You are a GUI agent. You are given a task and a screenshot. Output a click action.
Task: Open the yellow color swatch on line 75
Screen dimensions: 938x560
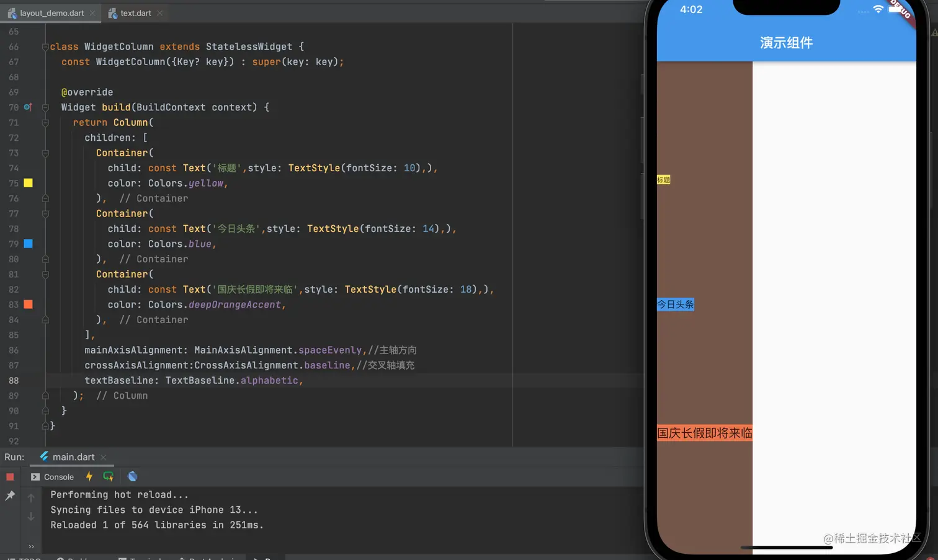(28, 183)
